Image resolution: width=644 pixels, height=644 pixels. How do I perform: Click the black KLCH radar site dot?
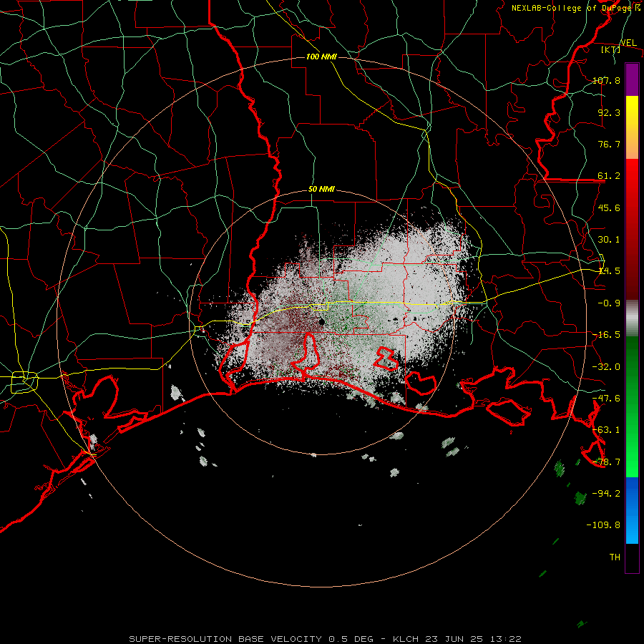321,321
